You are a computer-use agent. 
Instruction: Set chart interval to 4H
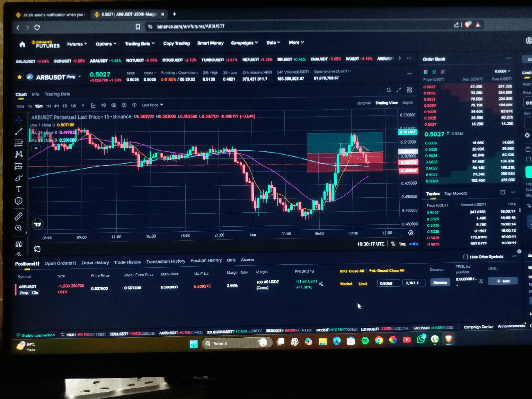(56, 106)
